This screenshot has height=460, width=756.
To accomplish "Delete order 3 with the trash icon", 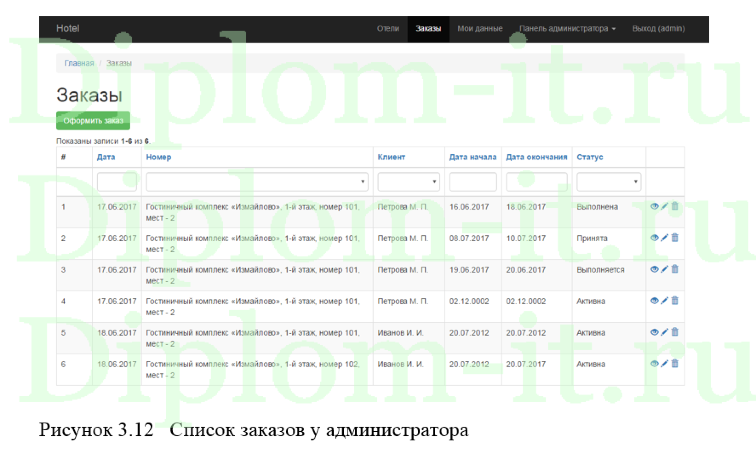I will coord(675,269).
